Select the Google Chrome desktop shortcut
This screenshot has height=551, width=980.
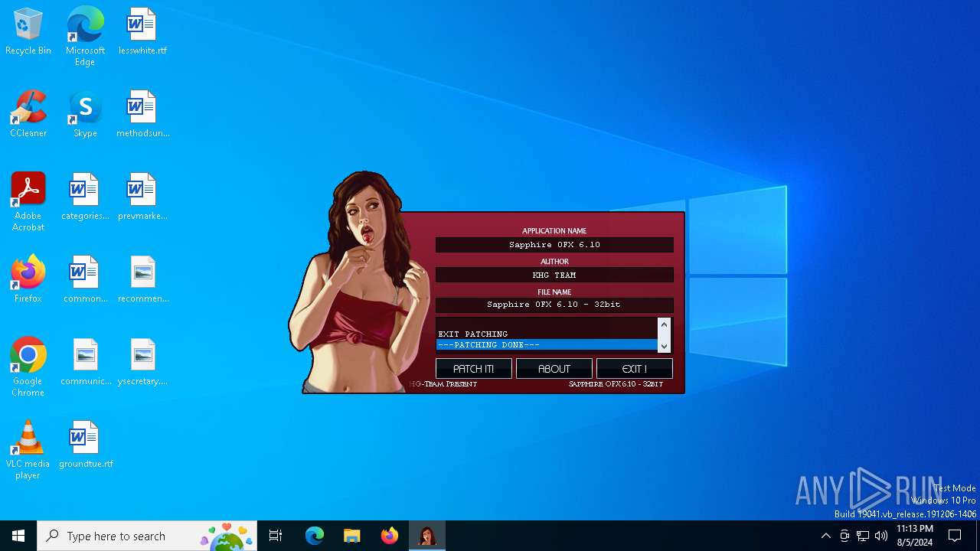coord(28,367)
